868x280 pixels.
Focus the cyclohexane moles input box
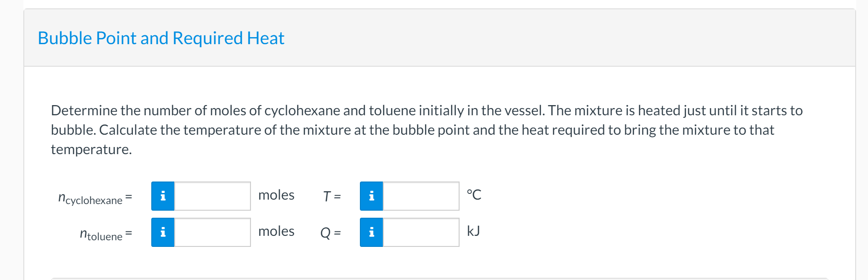click(213, 196)
